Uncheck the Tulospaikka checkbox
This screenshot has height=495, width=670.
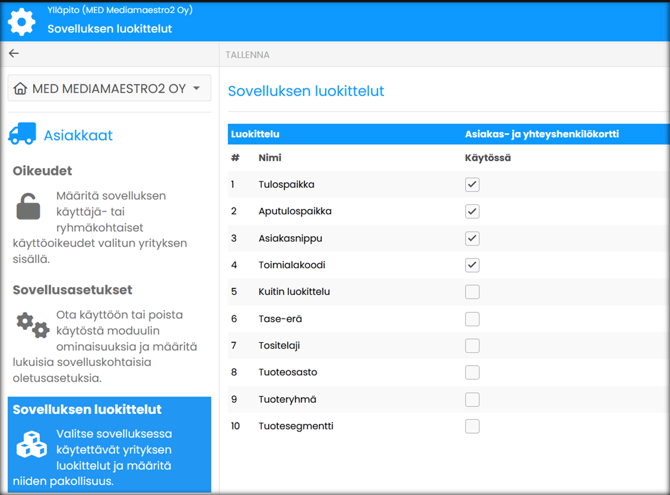pyautogui.click(x=472, y=185)
